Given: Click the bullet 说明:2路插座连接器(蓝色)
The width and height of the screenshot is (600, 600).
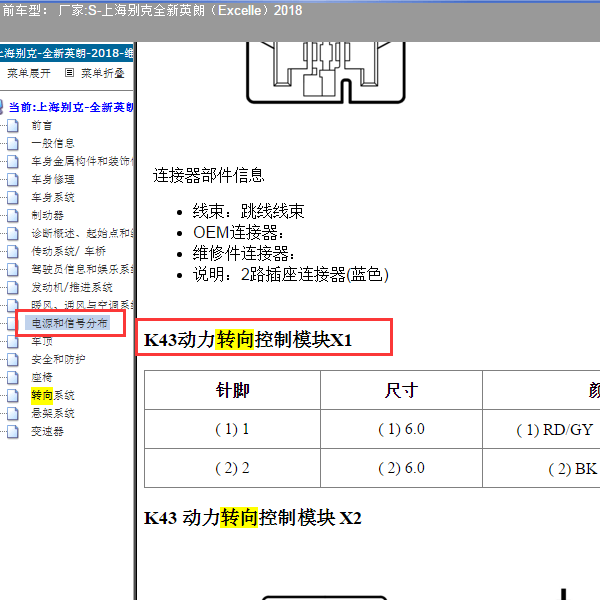Looking at the screenshot, I should coord(290,274).
